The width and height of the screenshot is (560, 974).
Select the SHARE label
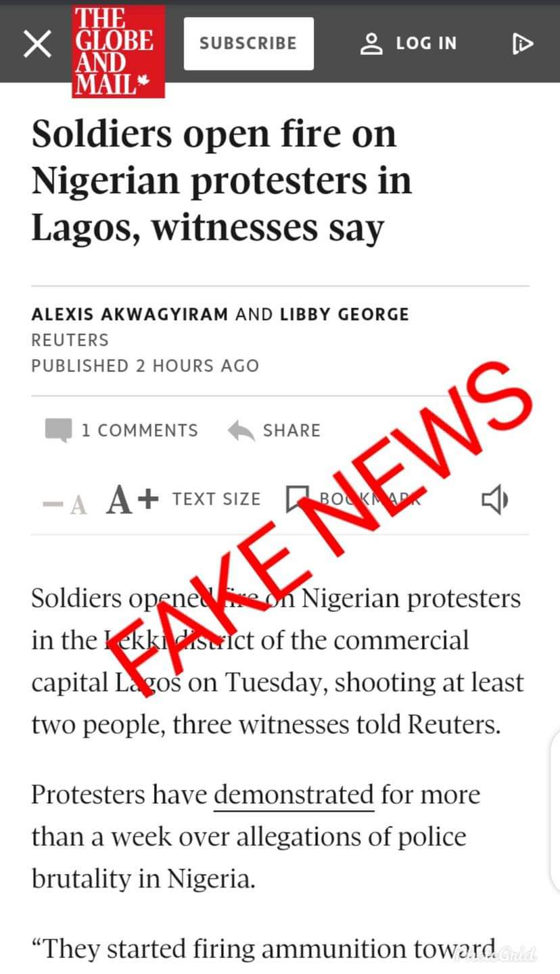(291, 430)
